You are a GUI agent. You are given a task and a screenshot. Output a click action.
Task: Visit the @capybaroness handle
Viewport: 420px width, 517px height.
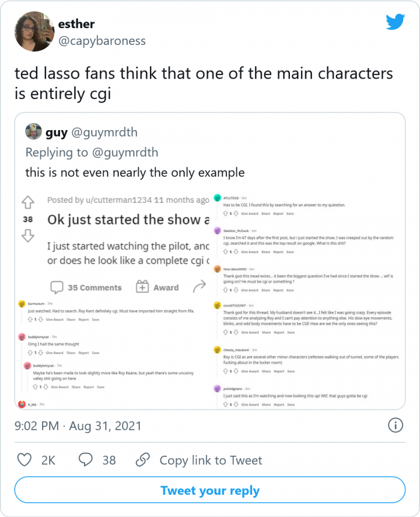[101, 41]
